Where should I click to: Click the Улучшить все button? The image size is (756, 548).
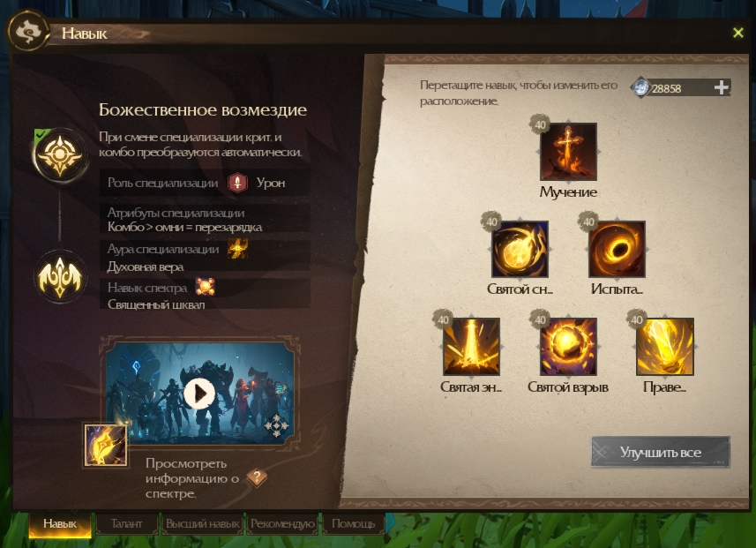(661, 452)
